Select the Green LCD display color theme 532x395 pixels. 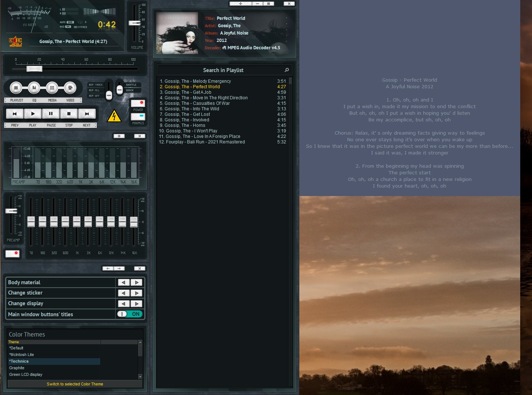click(x=54, y=374)
